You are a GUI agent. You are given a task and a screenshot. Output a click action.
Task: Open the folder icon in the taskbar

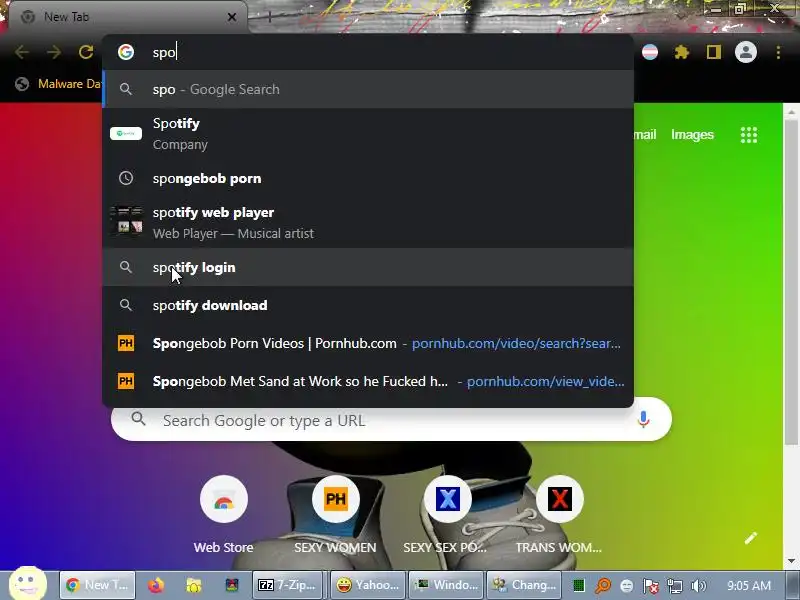click(x=194, y=585)
